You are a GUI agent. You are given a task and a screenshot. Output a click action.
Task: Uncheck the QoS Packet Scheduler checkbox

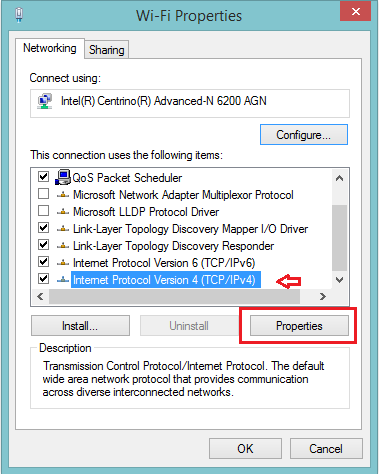[x=44, y=176]
